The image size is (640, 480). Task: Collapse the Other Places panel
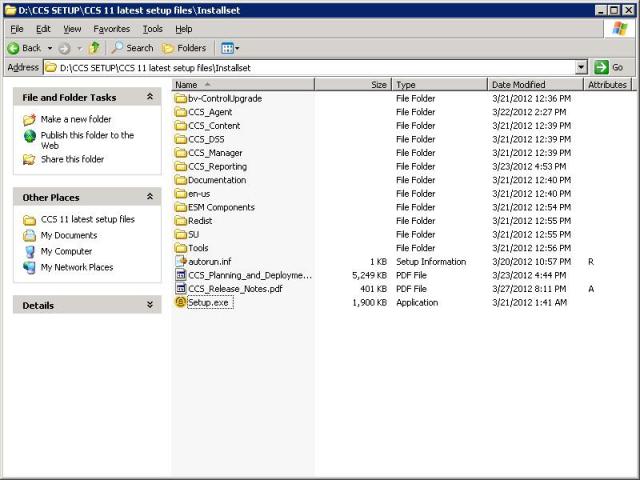click(150, 197)
